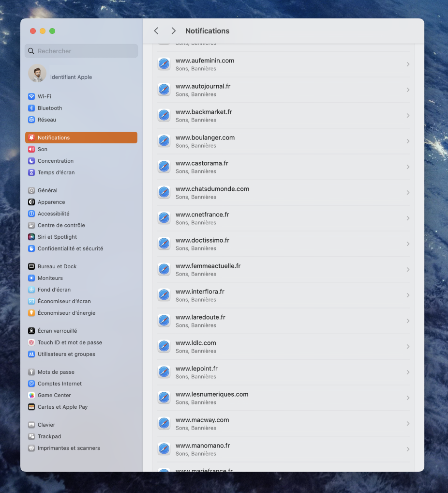Viewport: 448px width, 493px height.
Task: Click the Écran verrouillé lock icon
Action: 31,331
